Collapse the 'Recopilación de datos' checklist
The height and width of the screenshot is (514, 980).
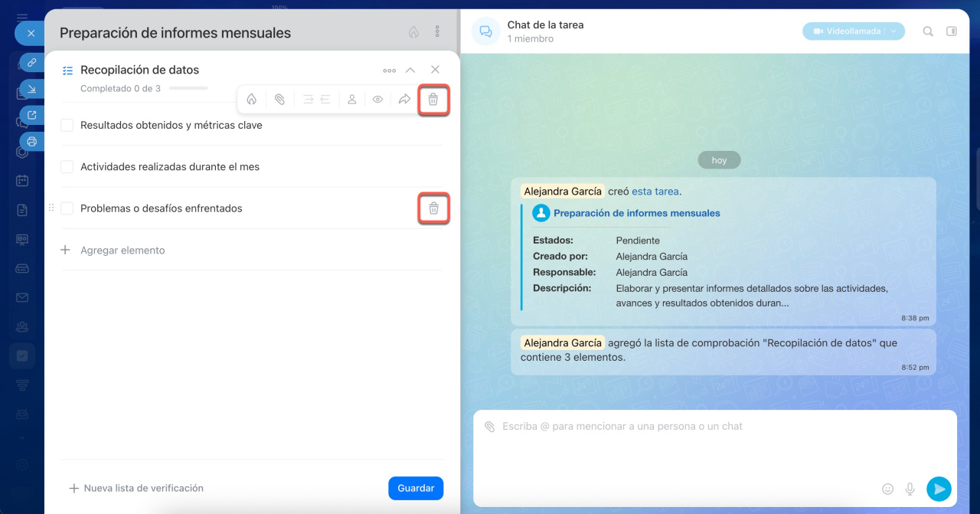click(410, 70)
